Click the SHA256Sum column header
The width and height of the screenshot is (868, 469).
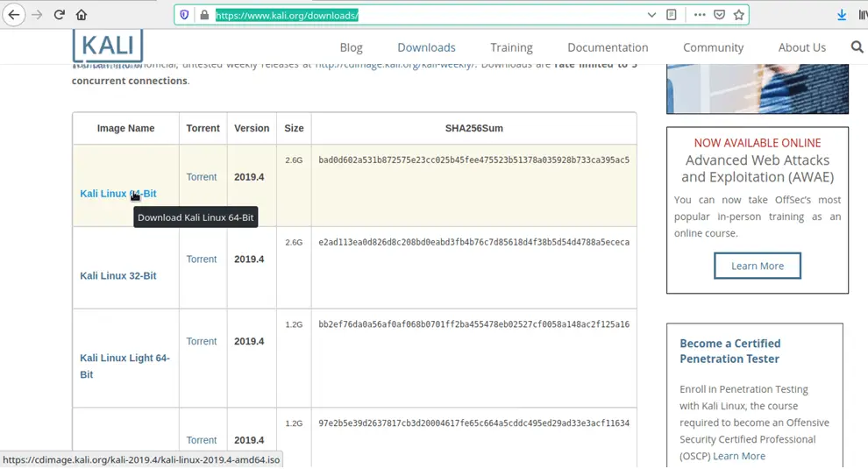[473, 128]
